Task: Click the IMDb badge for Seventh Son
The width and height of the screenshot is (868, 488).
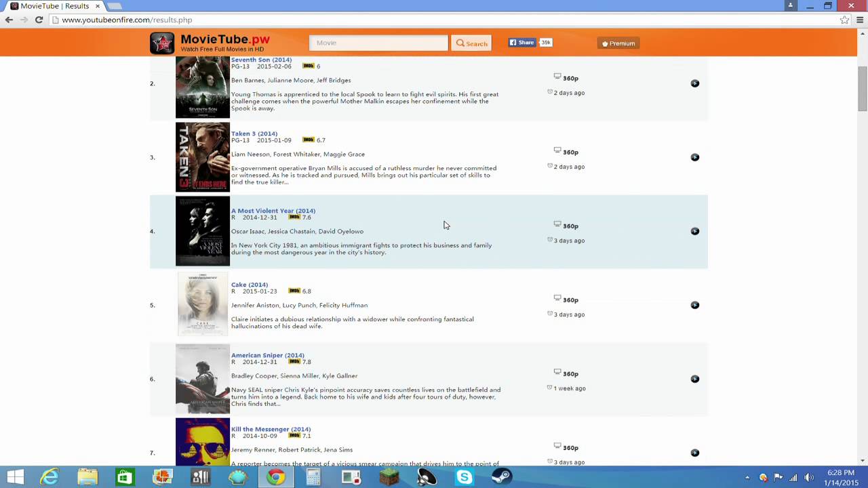Action: pos(309,66)
